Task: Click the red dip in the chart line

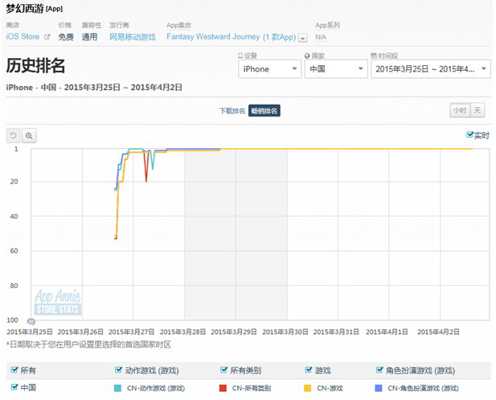Action: 146,180
